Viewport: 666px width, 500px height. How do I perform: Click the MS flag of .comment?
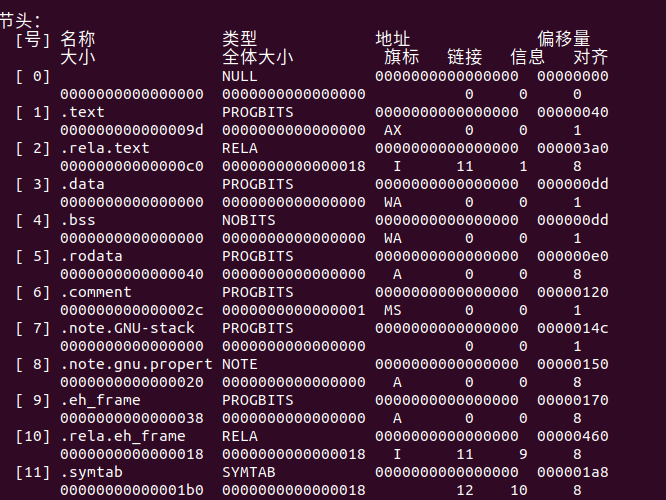click(393, 311)
